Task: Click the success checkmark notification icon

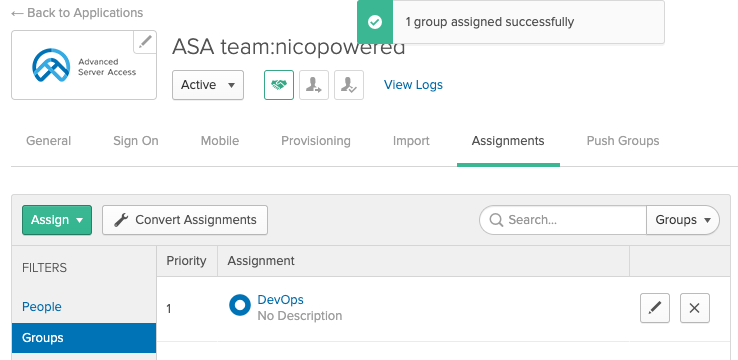Action: pyautogui.click(x=375, y=22)
